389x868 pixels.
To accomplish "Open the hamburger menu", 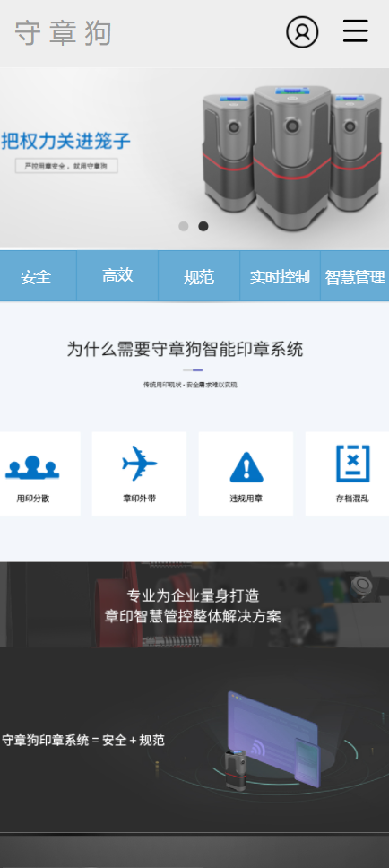I will click(355, 31).
